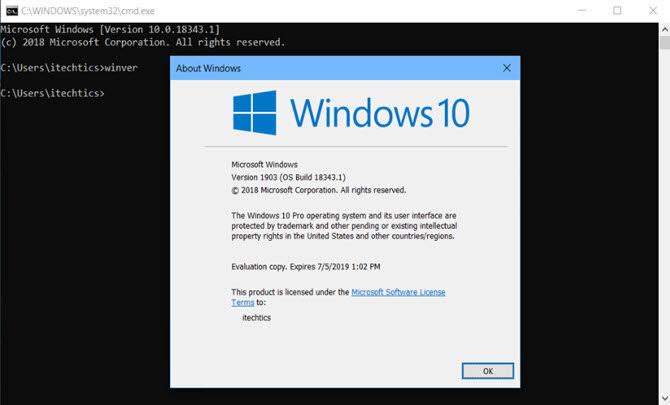Click 'Version 1903 (OS Build 18343.1)' text
This screenshot has height=405, width=670.
pos(288,177)
